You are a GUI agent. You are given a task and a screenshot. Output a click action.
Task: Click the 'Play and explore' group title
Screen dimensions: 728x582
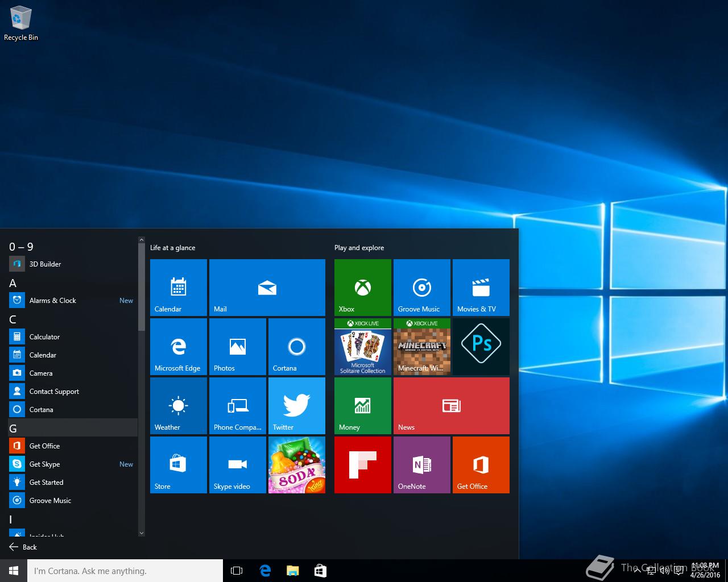pyautogui.click(x=359, y=248)
